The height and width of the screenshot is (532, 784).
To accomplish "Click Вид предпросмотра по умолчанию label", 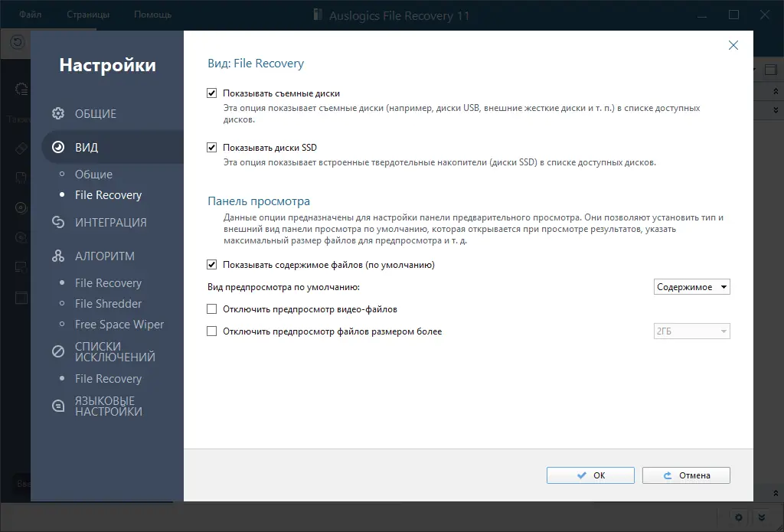I will 283,287.
